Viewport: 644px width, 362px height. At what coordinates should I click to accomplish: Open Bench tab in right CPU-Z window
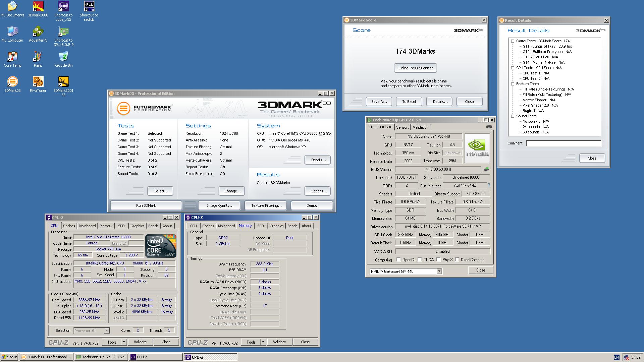click(292, 226)
